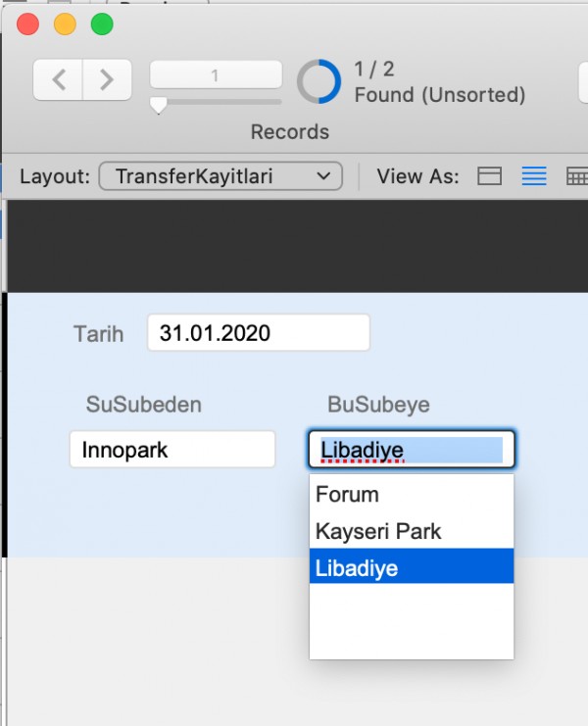Click the BuSubeye column label
588x726 pixels.
point(378,405)
